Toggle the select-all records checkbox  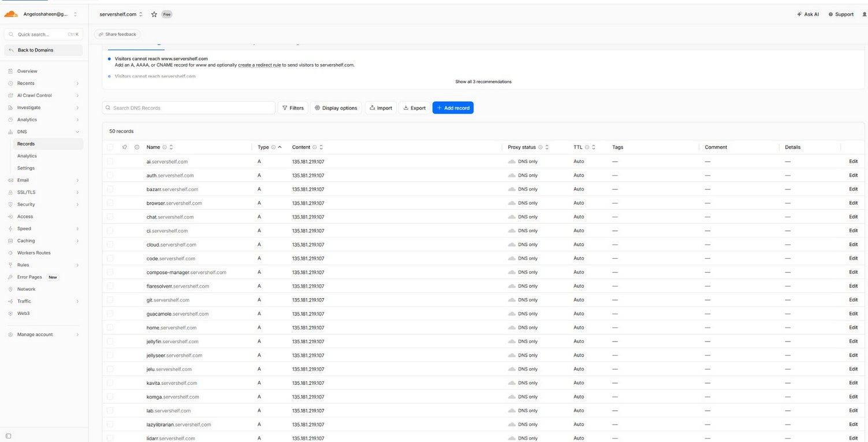(x=110, y=147)
